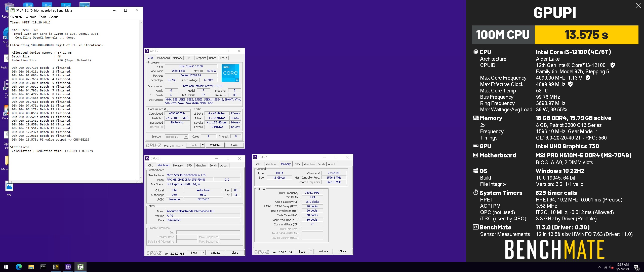Switch to CPU-Z via its taskbar icon
The width and height of the screenshot is (644, 272).
click(68, 267)
